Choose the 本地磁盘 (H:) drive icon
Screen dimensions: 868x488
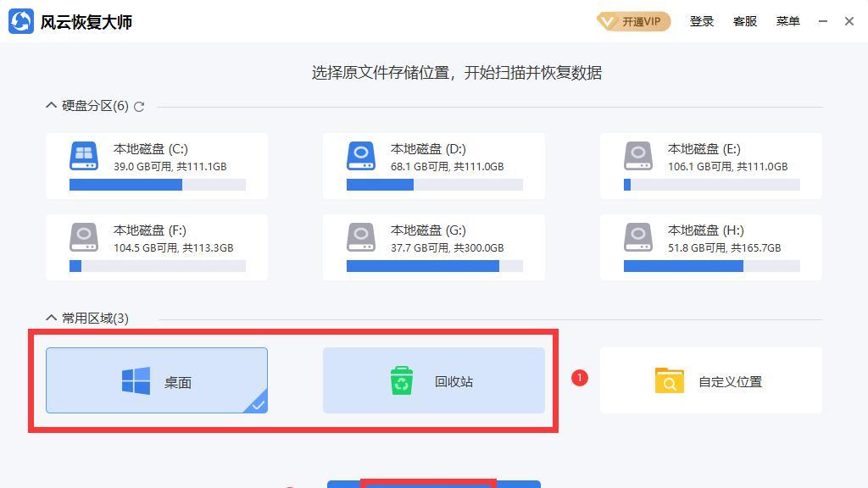pos(638,237)
